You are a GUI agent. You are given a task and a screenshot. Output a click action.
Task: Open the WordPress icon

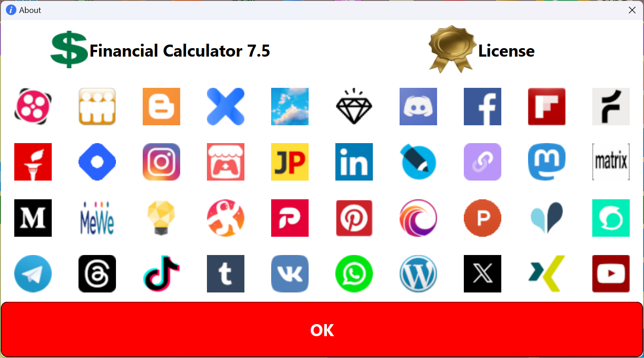418,274
